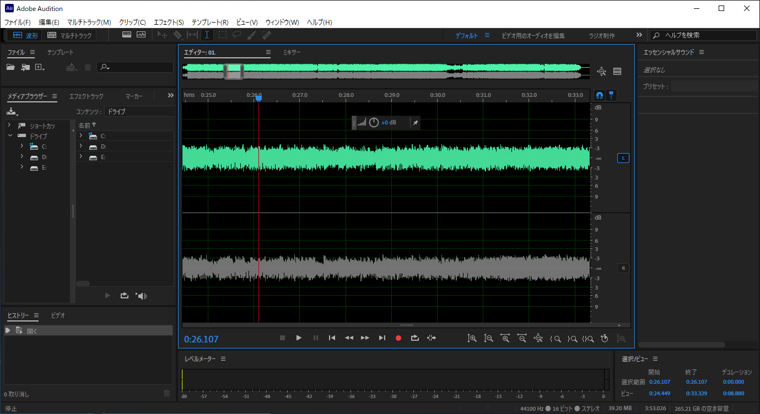
Task: Switch to ミキサー tab
Action: tap(292, 52)
